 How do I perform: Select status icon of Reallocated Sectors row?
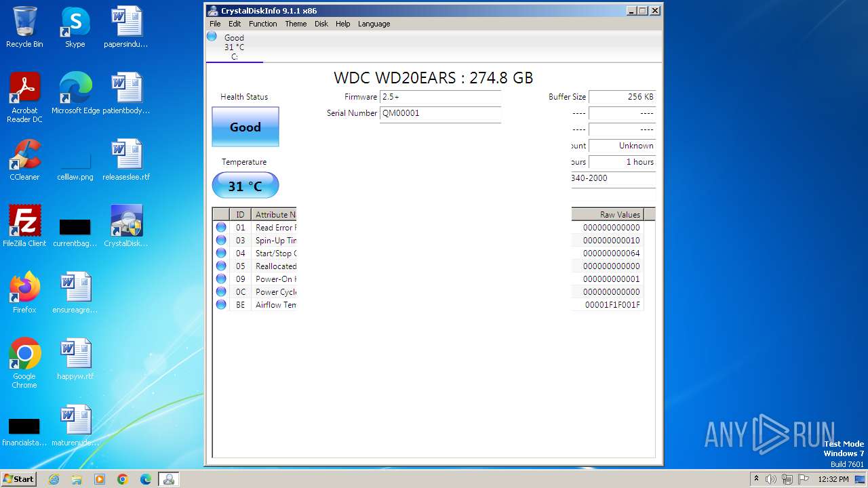(221, 266)
